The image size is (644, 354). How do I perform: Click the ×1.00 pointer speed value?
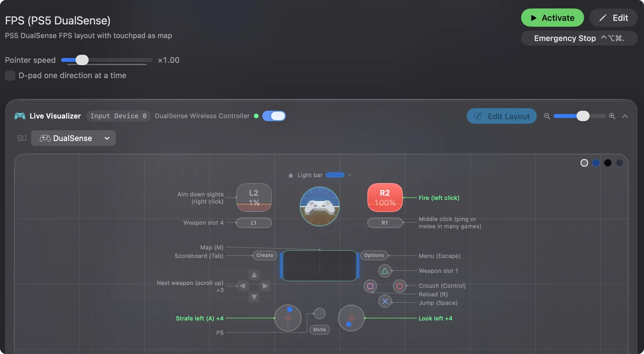(168, 60)
